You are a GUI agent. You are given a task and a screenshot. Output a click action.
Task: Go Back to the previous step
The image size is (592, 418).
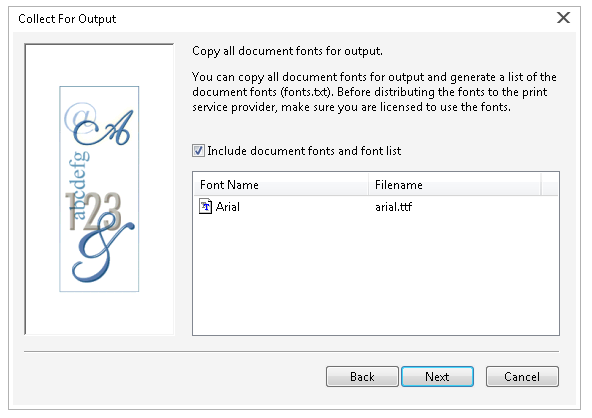click(362, 376)
